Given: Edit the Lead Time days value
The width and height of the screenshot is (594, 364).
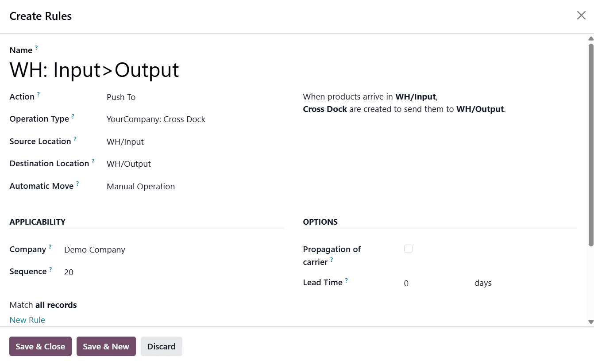Looking at the screenshot, I should (x=406, y=283).
